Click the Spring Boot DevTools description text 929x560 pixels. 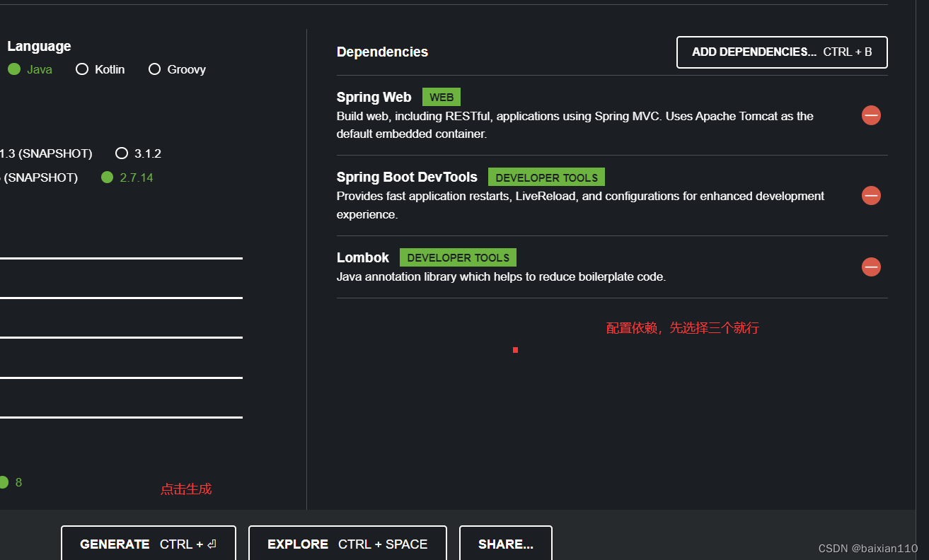tap(580, 205)
